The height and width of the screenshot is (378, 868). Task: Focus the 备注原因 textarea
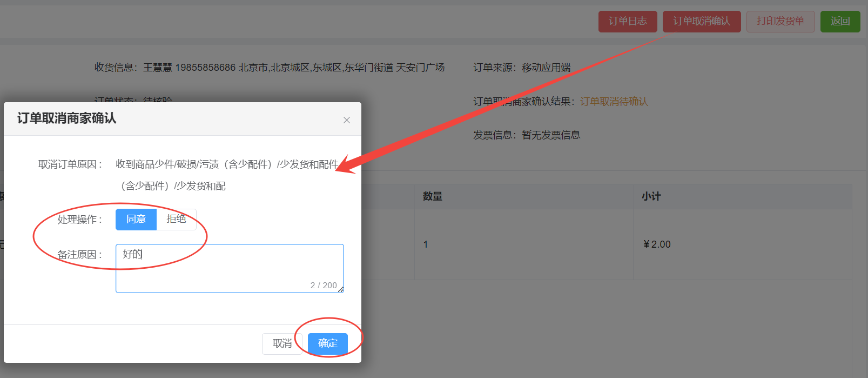[230, 268]
